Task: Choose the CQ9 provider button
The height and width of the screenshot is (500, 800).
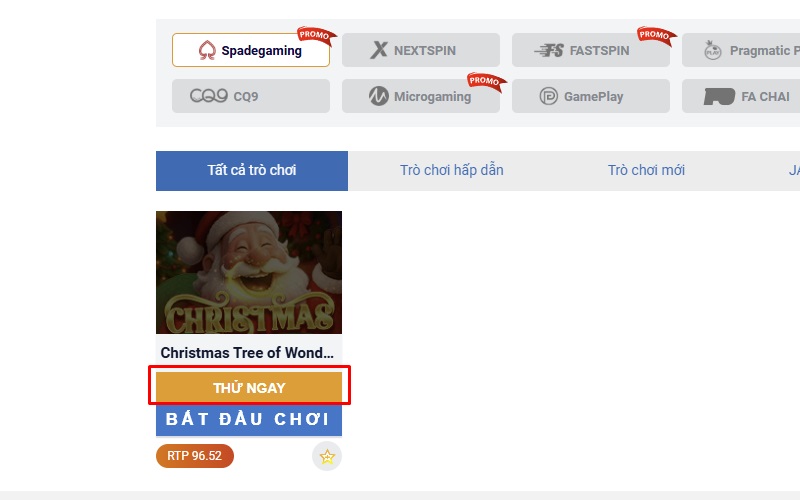Action: [x=251, y=96]
